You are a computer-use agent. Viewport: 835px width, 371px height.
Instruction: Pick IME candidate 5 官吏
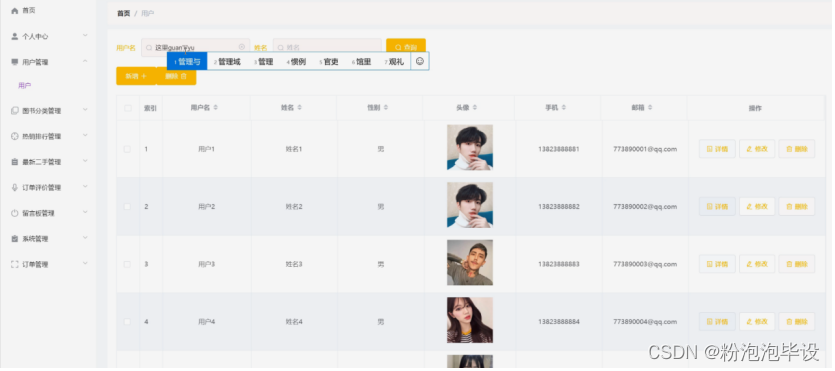(x=329, y=62)
